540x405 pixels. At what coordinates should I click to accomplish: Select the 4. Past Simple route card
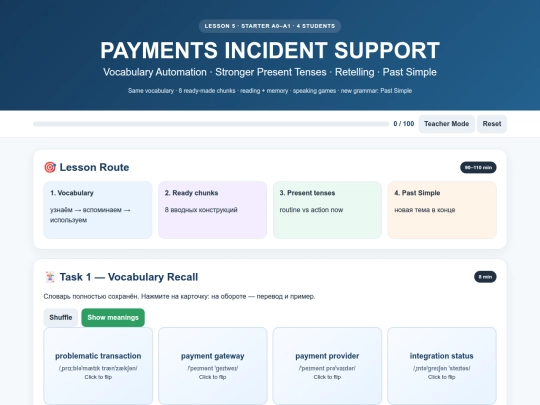pyautogui.click(x=442, y=210)
